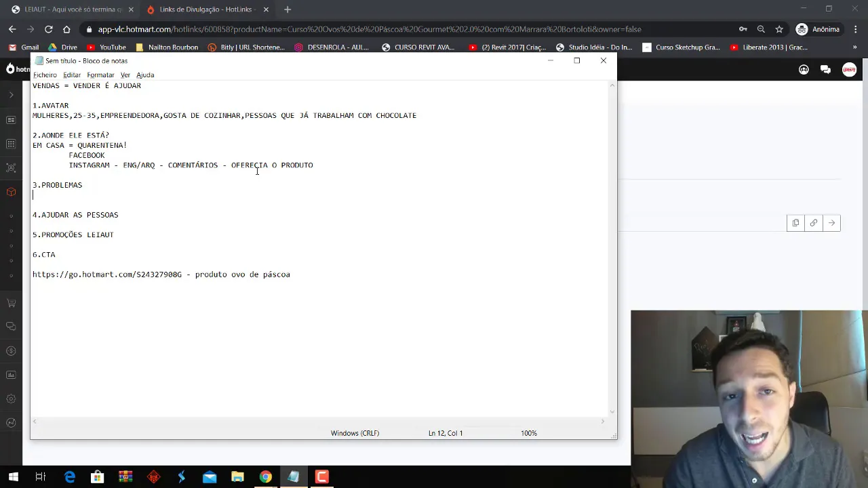The width and height of the screenshot is (868, 488).
Task: Open WinRAR from the taskbar
Action: click(125, 477)
